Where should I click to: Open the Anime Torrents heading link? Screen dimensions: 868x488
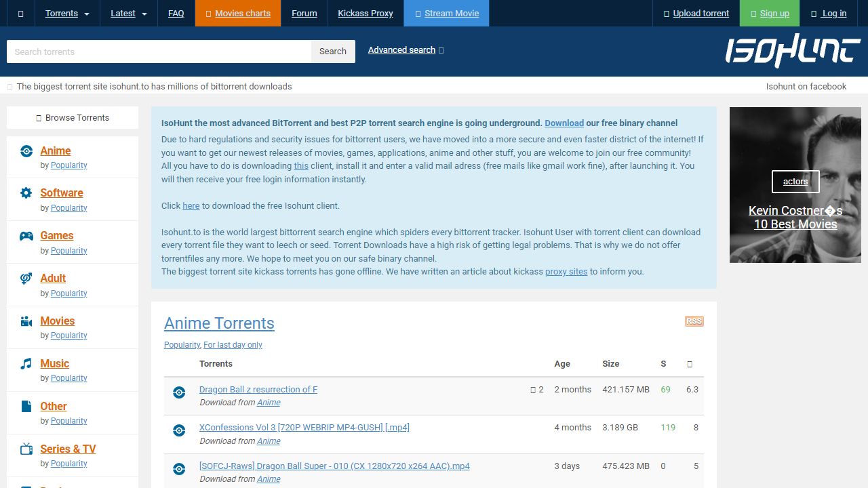[219, 323]
